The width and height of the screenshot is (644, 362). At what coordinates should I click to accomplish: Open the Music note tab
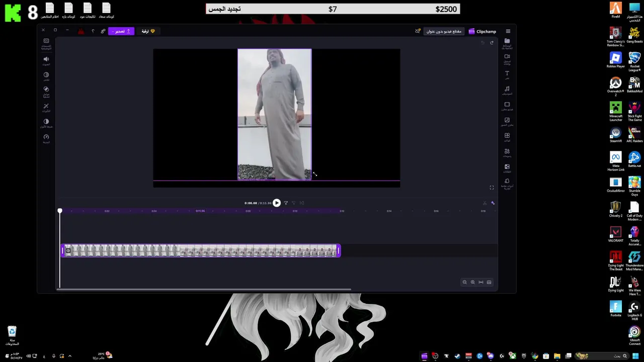[x=507, y=90]
